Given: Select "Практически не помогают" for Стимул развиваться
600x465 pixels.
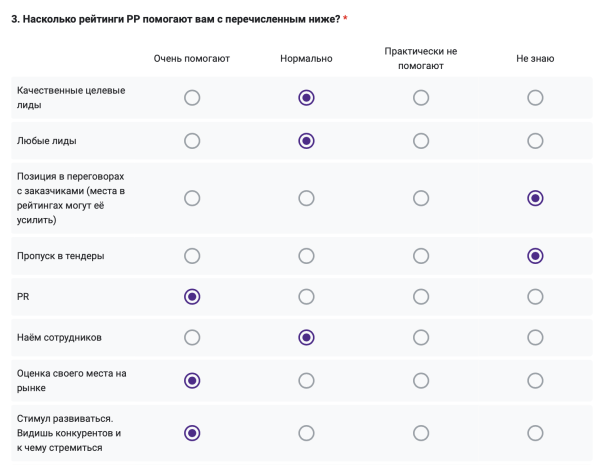Looking at the screenshot, I should click(421, 432).
